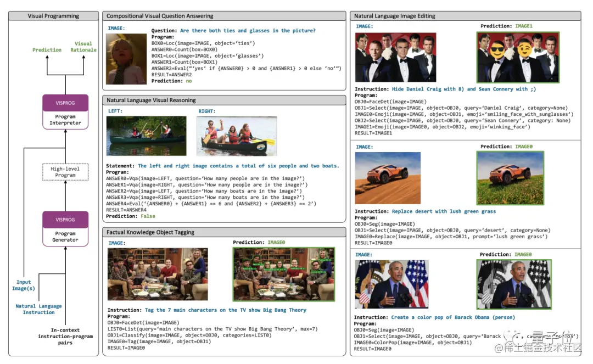The height and width of the screenshot is (364, 593).
Task: Click the BOX1=Loc glasses program line
Action: (x=208, y=56)
